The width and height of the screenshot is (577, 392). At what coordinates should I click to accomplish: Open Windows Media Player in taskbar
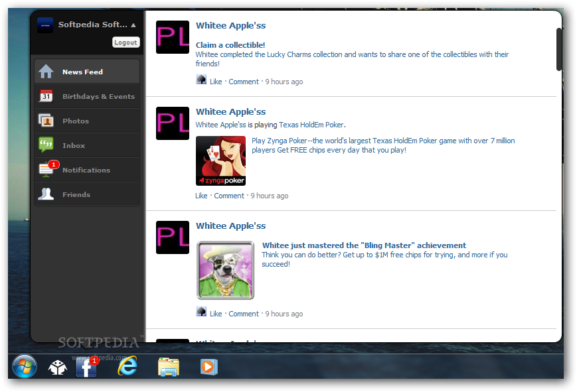tap(208, 367)
